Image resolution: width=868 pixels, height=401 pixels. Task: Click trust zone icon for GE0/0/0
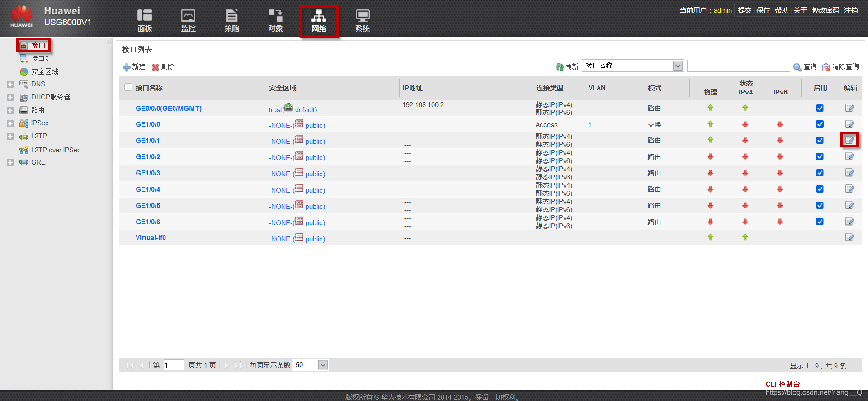coord(288,108)
